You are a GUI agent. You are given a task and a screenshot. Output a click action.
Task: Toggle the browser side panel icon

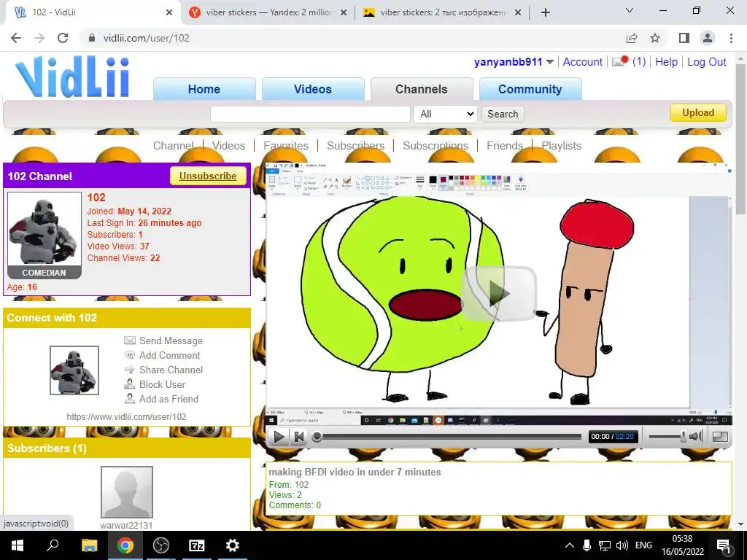pyautogui.click(x=684, y=38)
